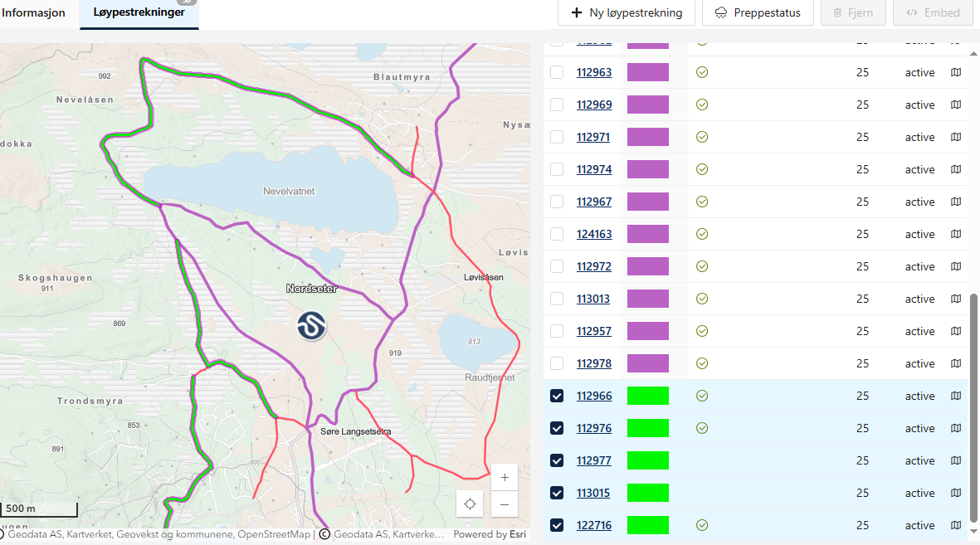Click the track list vertical scrollbar

click(x=974, y=398)
